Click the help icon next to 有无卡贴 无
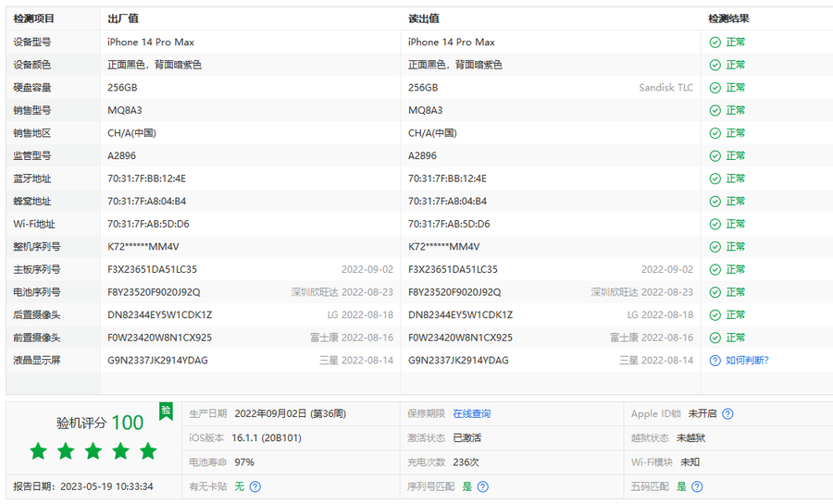 [255, 486]
